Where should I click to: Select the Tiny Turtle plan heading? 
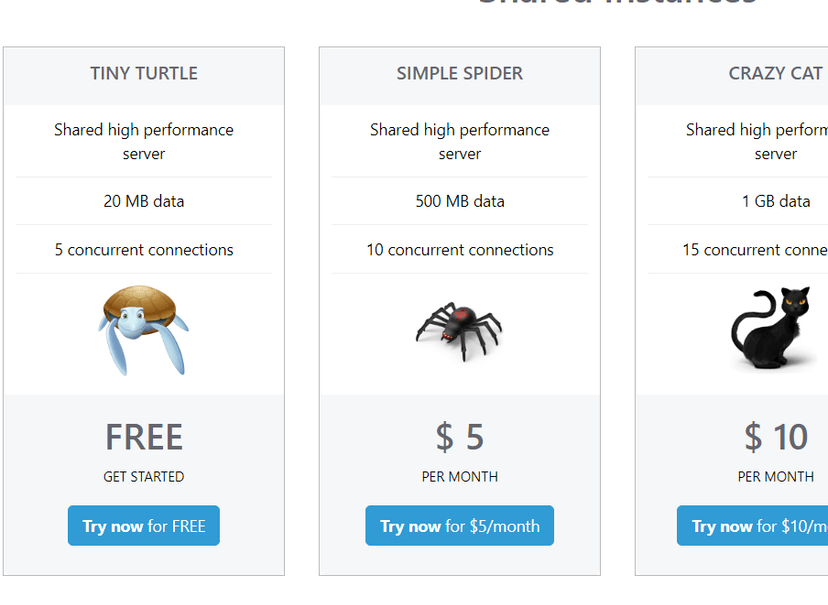pyautogui.click(x=144, y=73)
